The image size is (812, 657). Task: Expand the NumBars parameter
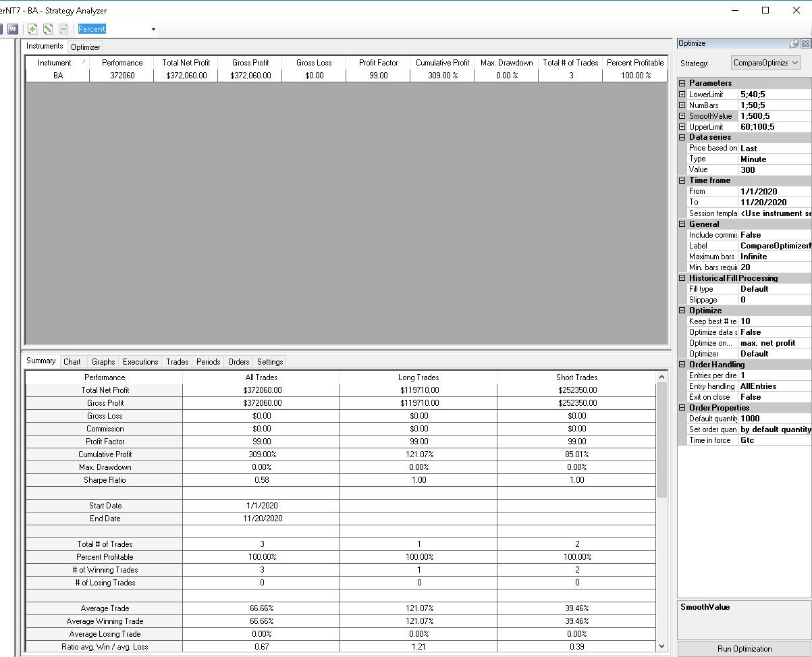point(682,105)
